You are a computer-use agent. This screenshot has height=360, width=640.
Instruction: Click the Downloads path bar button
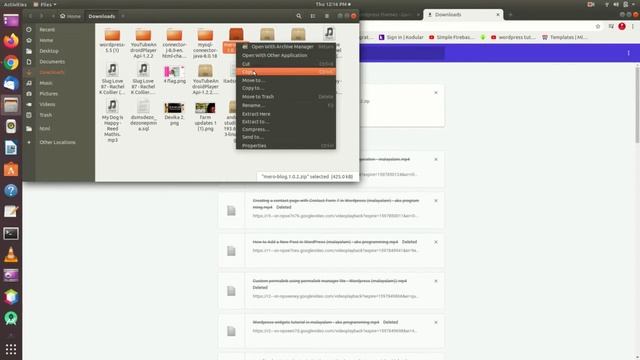(x=102, y=16)
